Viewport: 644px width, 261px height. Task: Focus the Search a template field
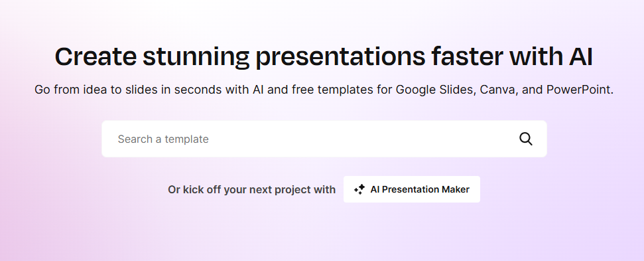coord(324,139)
